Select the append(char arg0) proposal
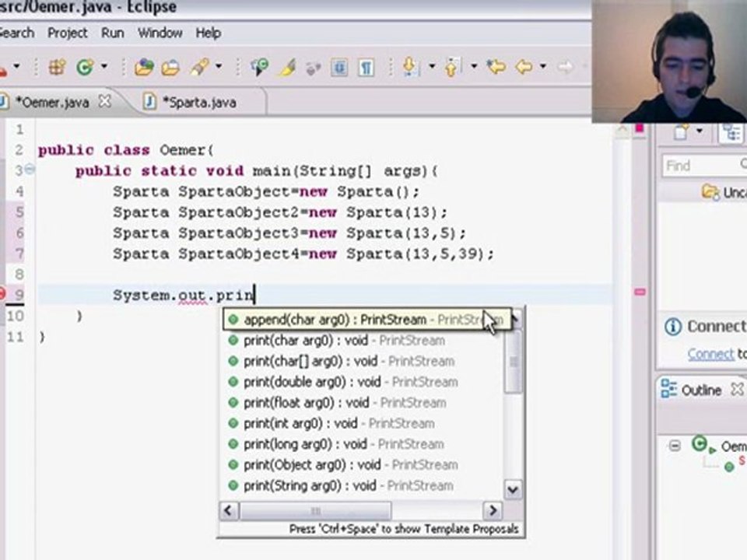The height and width of the screenshot is (560, 747). [366, 320]
